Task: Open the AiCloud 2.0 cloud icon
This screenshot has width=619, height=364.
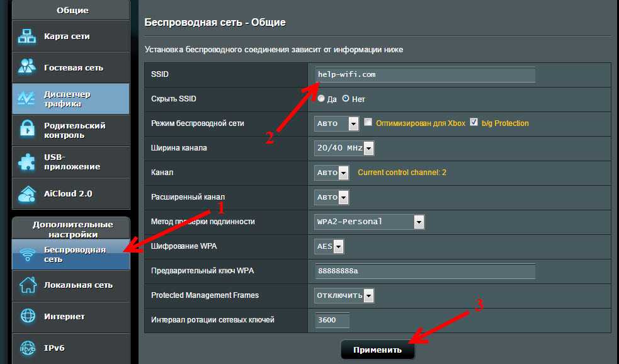Action: point(28,193)
